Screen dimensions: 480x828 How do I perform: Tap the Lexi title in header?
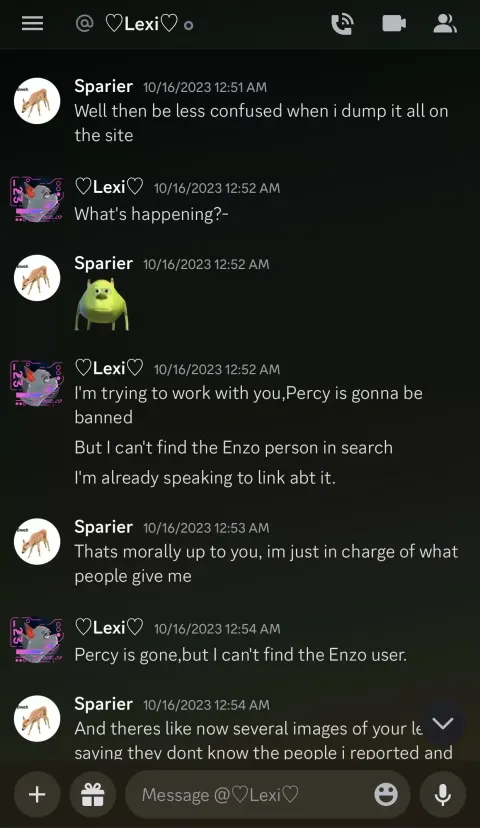click(142, 24)
